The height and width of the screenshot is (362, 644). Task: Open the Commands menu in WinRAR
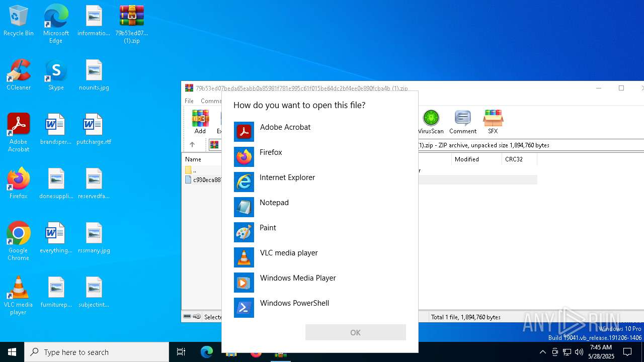pyautogui.click(x=211, y=101)
